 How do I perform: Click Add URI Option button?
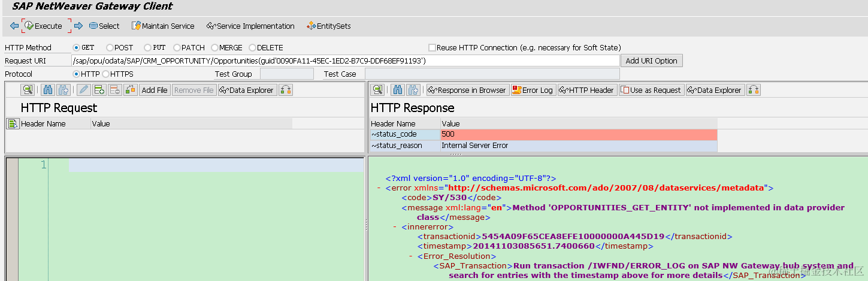(652, 61)
